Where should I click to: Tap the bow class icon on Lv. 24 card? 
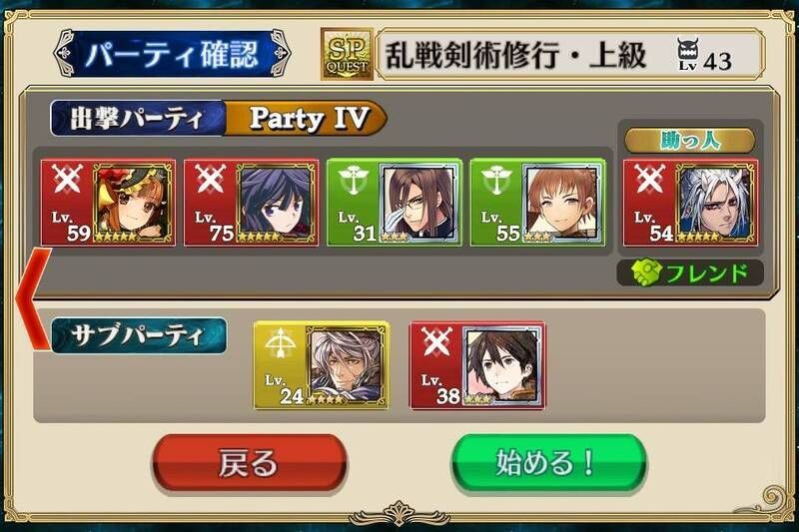(281, 342)
